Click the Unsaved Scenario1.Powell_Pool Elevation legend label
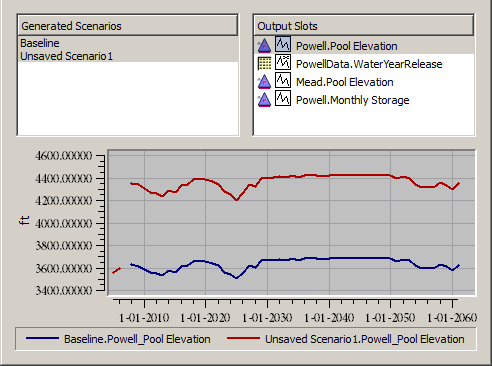This screenshot has width=492, height=366. point(364,339)
